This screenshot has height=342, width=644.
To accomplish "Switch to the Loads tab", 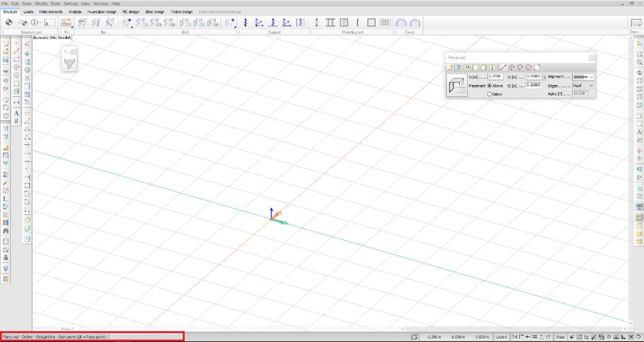I will (28, 12).
